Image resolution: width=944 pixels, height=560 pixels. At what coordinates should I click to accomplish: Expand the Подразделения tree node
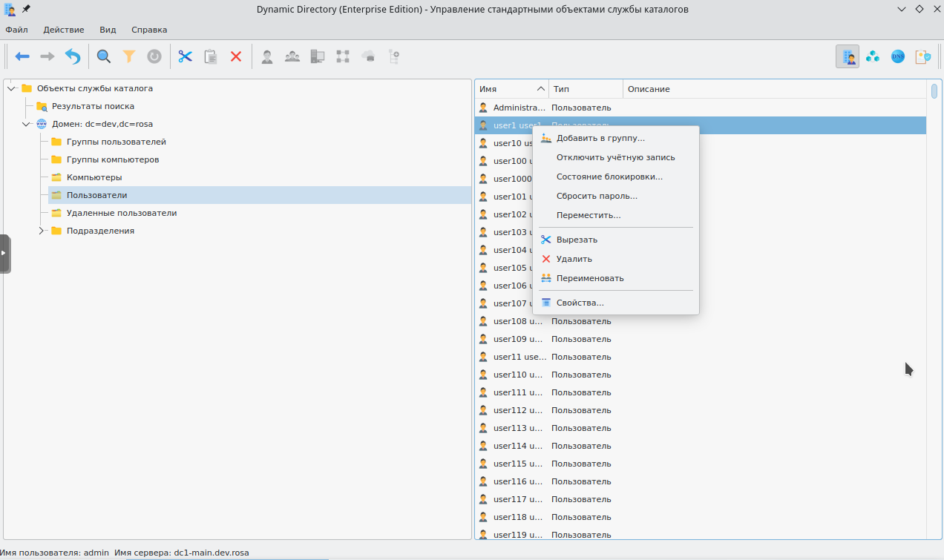[x=42, y=231]
